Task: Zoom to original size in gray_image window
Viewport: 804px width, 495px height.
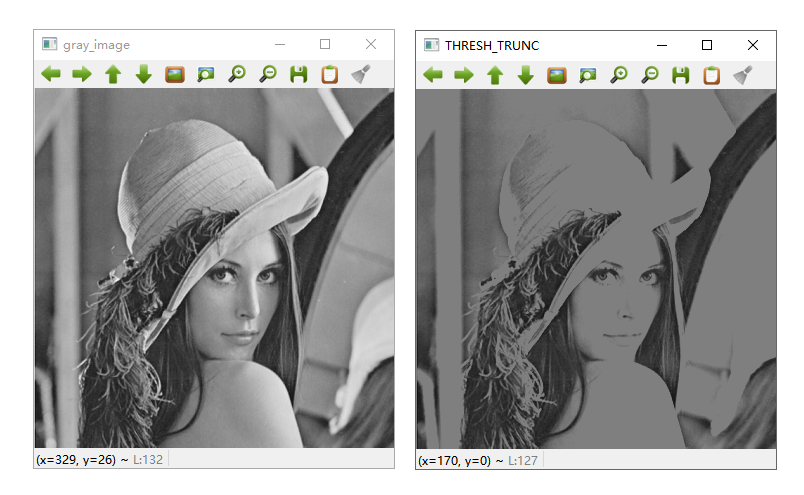Action: coord(175,74)
